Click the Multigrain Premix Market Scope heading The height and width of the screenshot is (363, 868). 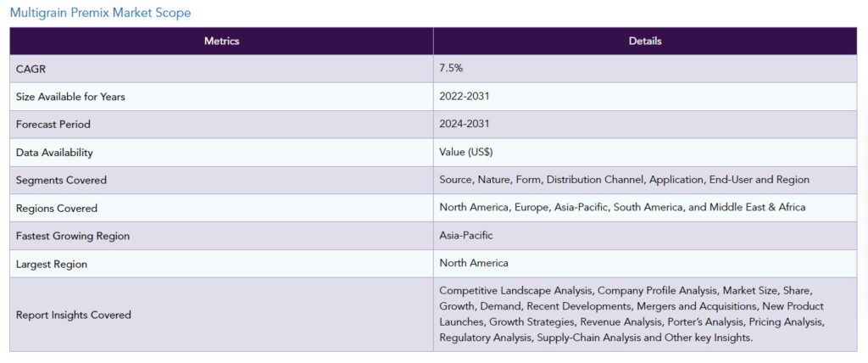(x=100, y=13)
